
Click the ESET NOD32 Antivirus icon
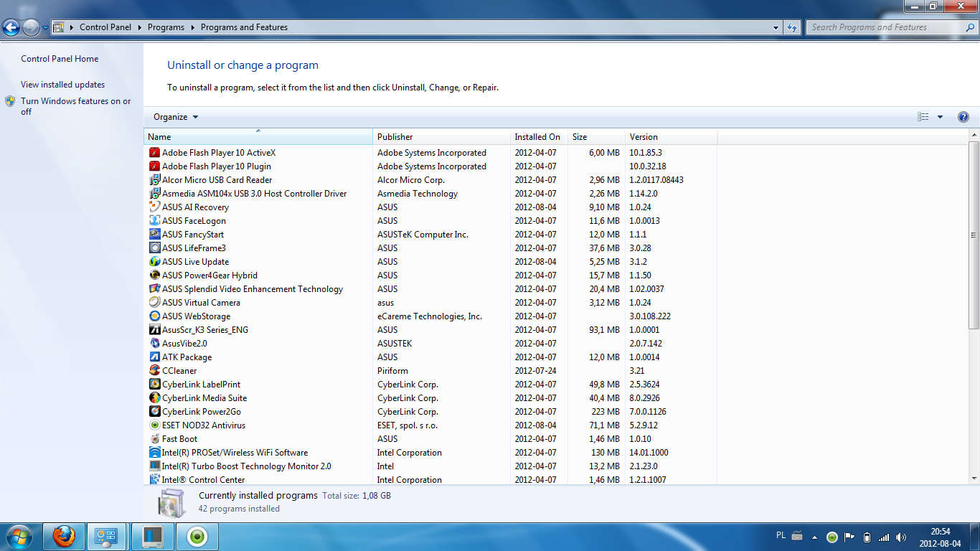click(x=154, y=425)
